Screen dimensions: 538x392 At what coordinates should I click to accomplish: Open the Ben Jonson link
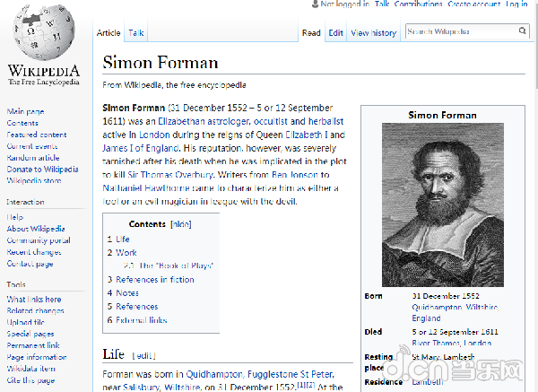click(295, 175)
